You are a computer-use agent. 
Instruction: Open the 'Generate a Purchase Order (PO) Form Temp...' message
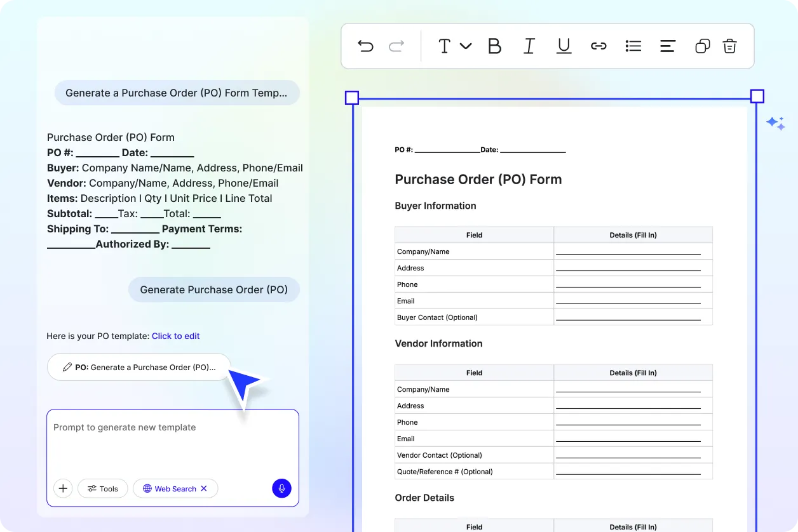[x=177, y=93]
